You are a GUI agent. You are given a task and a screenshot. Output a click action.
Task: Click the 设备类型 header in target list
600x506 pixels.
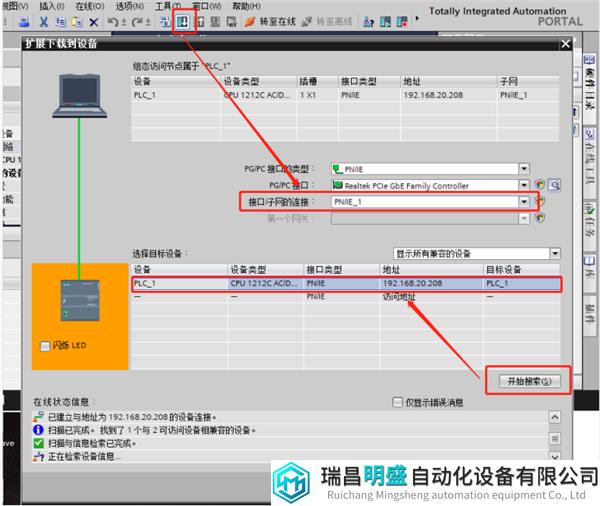248,270
